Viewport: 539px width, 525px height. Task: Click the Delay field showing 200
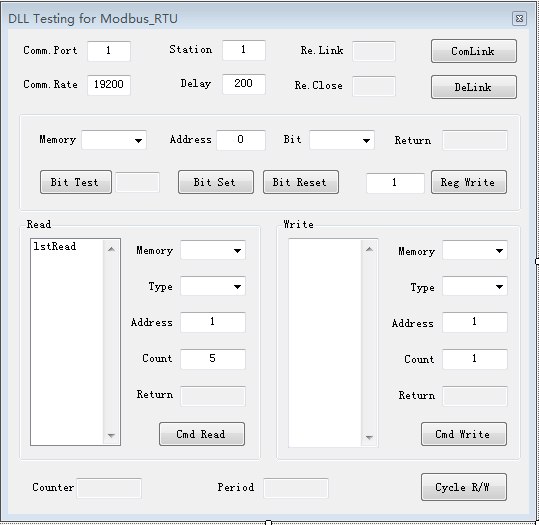[x=244, y=84]
